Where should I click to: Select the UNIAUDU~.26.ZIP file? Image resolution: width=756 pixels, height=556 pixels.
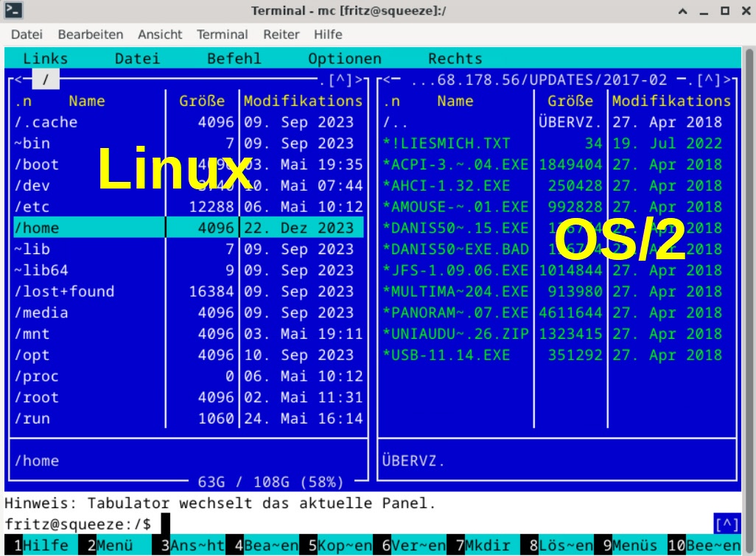[x=557, y=334]
